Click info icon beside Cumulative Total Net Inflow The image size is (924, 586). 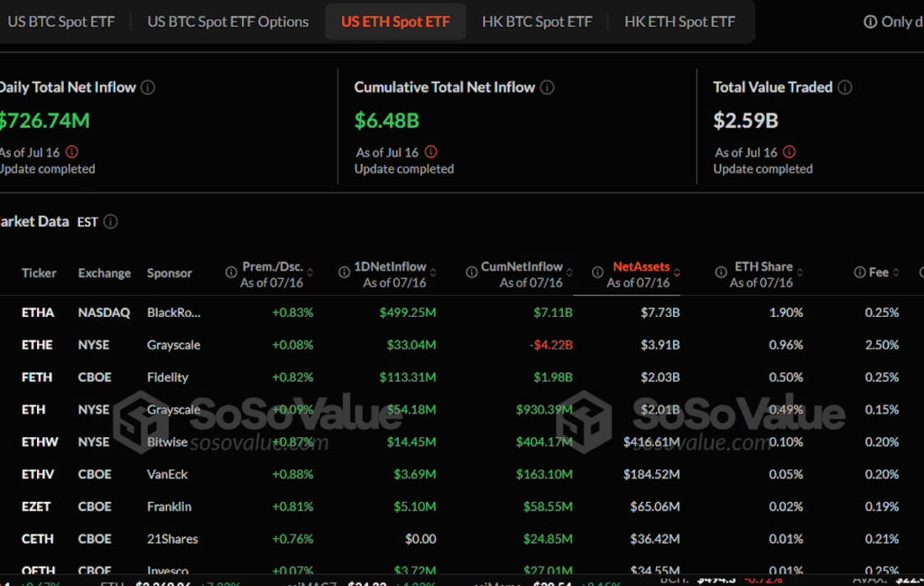coord(548,88)
